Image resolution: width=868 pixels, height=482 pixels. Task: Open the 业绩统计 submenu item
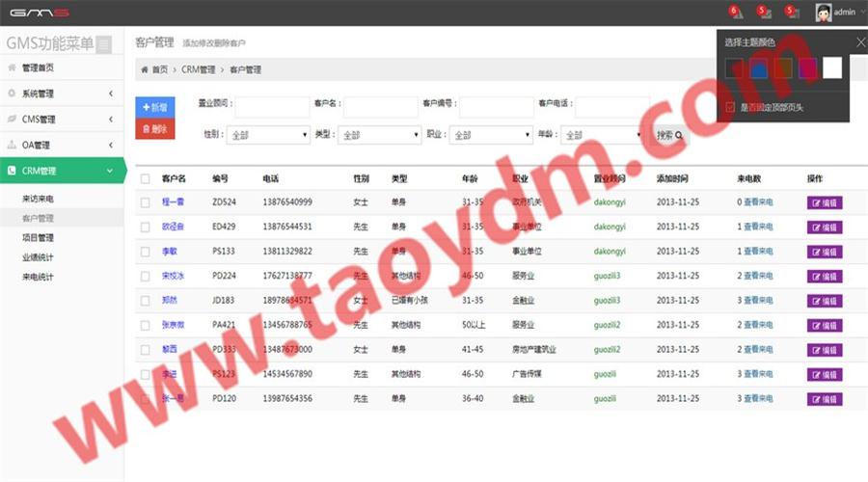(x=38, y=257)
